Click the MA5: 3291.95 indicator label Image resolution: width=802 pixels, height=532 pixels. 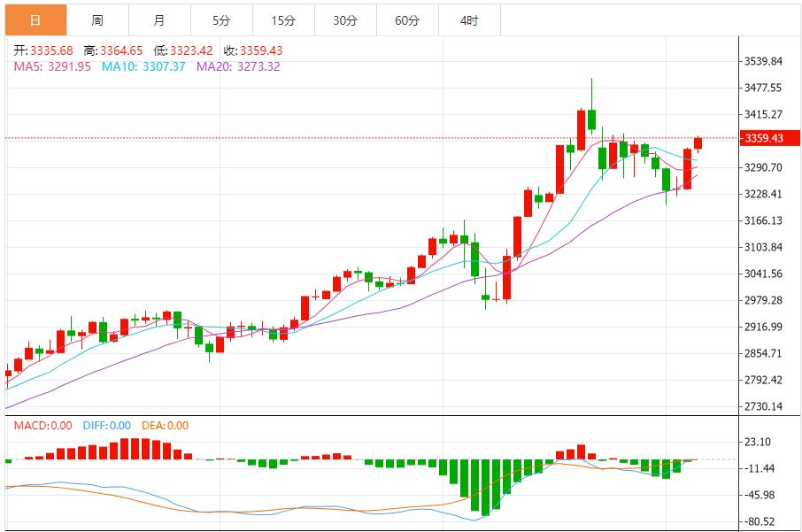coord(52,66)
